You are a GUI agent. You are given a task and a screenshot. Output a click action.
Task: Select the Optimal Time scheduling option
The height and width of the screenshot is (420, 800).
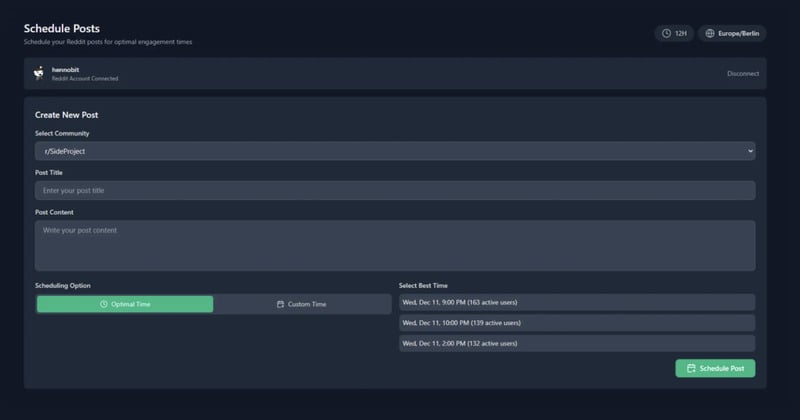point(125,304)
